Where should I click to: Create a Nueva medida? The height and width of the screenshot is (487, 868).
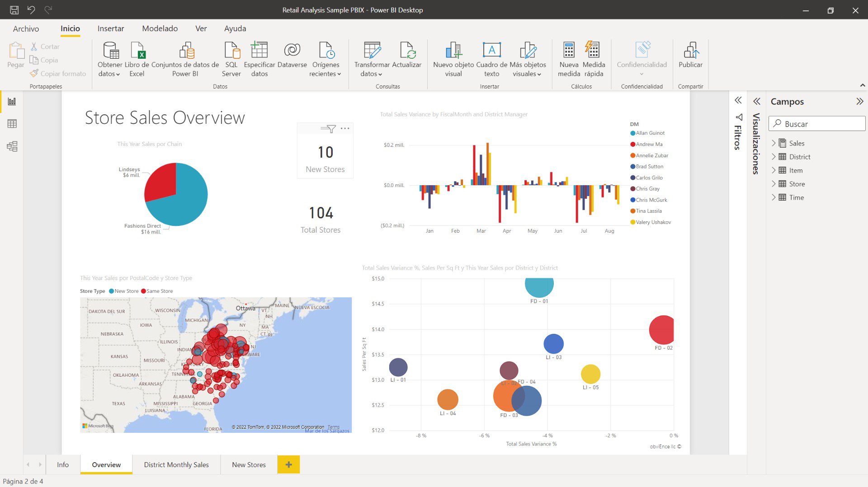[569, 60]
